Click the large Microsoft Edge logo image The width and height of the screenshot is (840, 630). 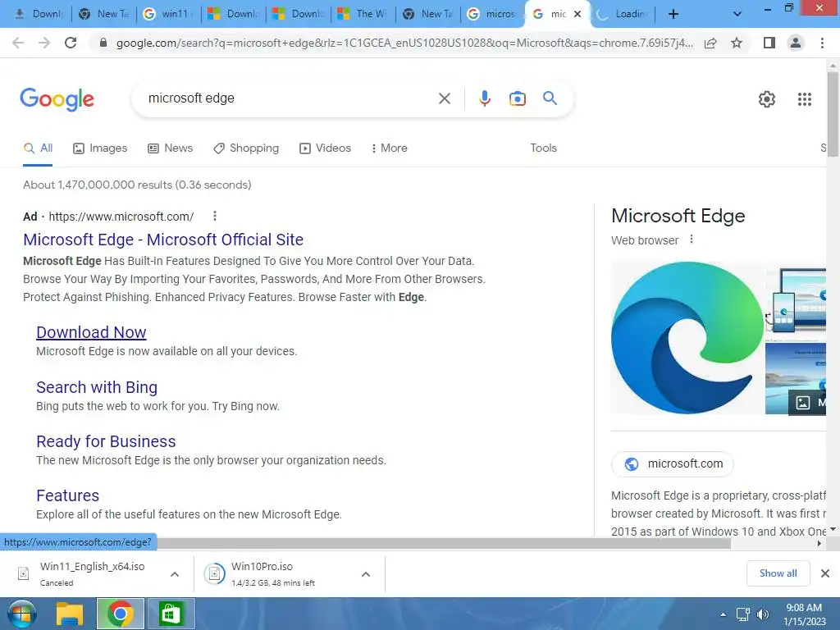(x=687, y=337)
